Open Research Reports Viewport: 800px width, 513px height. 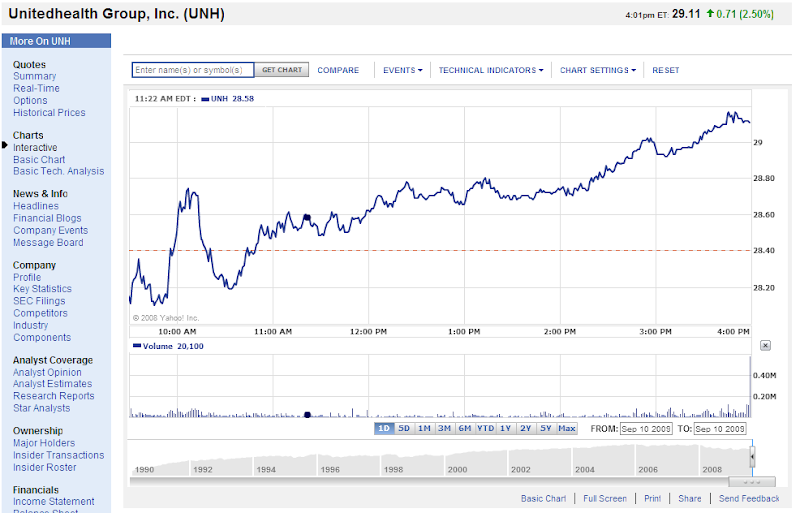tap(54, 396)
